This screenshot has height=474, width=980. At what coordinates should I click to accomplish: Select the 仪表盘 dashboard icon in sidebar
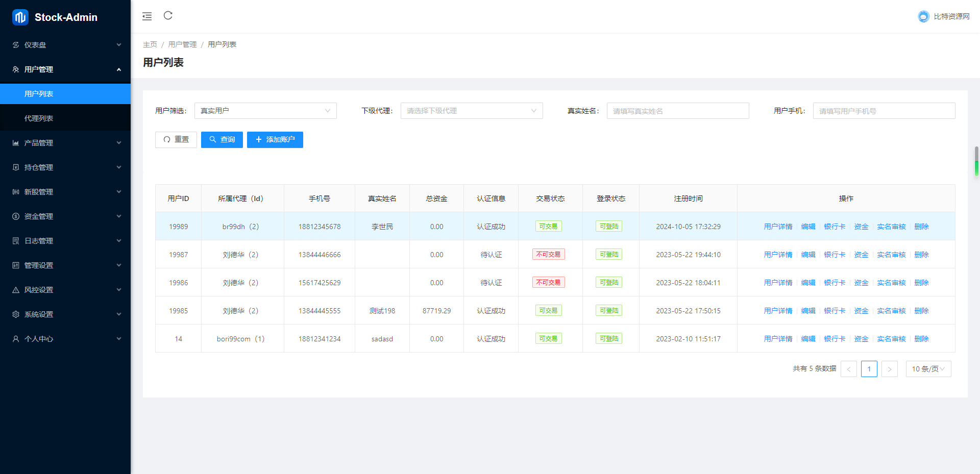tap(15, 45)
